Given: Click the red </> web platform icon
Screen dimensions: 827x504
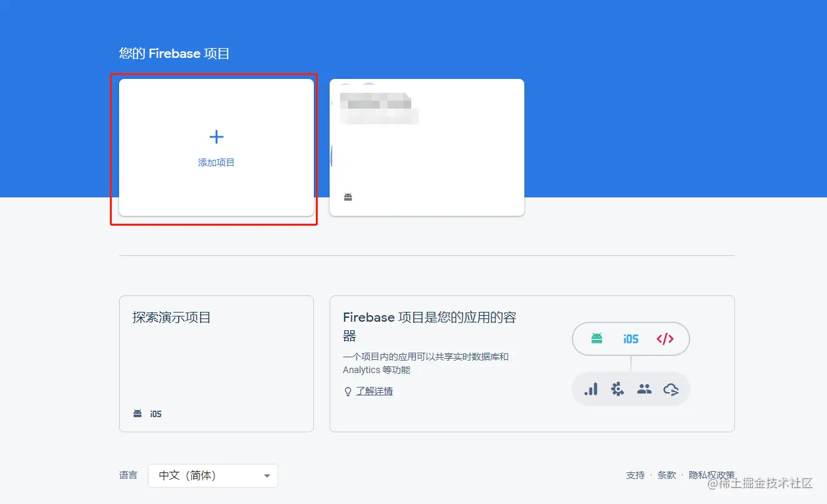Looking at the screenshot, I should point(665,338).
